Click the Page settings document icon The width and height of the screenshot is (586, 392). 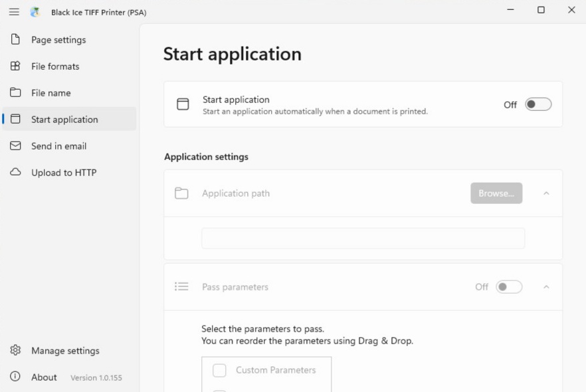pos(15,39)
